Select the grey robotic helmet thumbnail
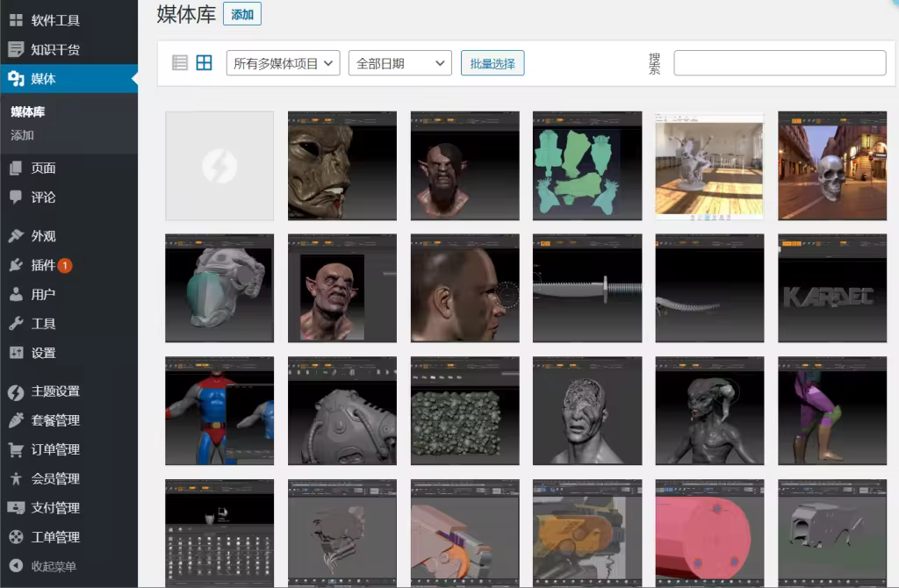 [x=342, y=411]
